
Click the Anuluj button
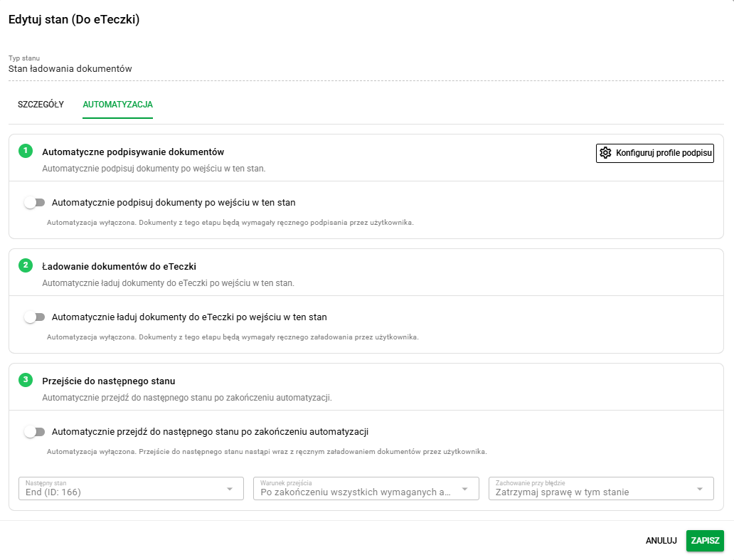[661, 540]
